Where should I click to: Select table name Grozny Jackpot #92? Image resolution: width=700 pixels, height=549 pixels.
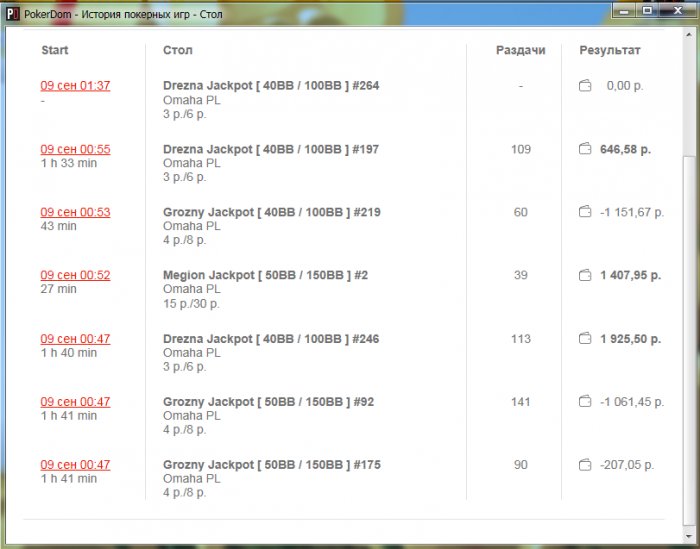268,402
